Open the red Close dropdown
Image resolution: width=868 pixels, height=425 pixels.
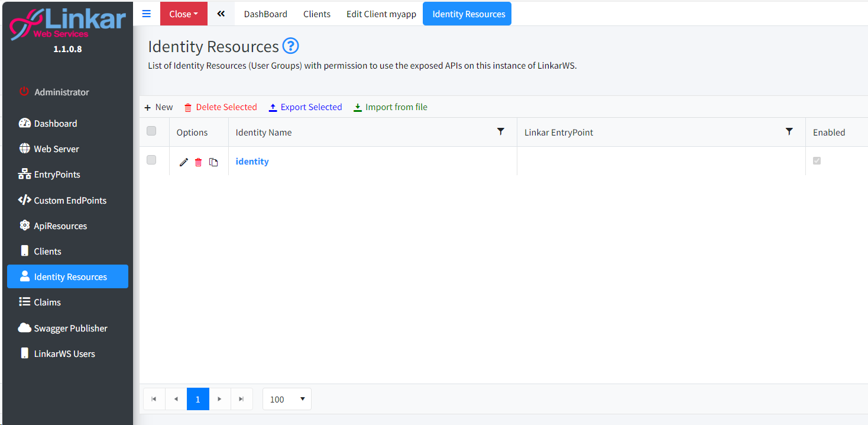[x=183, y=14]
